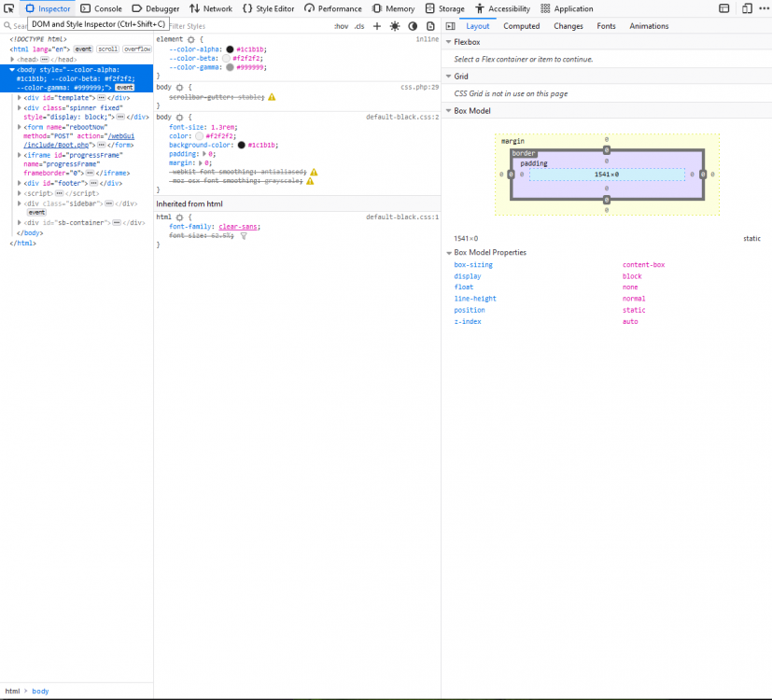Focus the Filter Styles input

click(248, 26)
